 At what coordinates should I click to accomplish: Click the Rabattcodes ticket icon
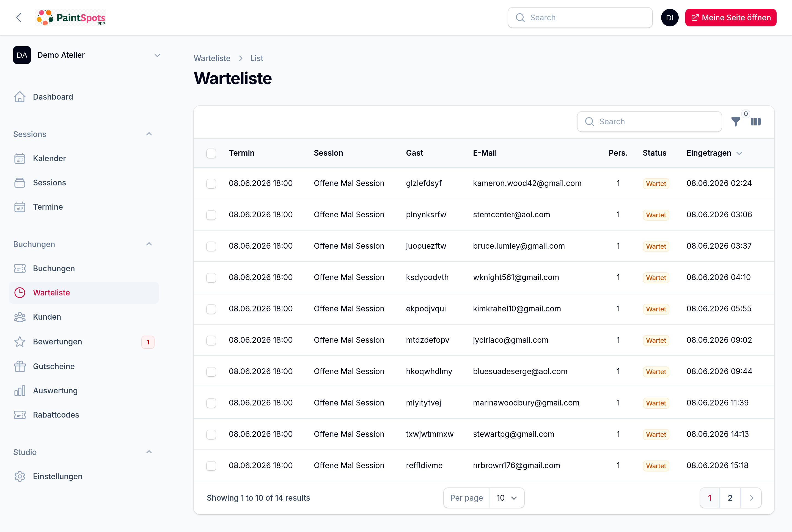pyautogui.click(x=20, y=415)
